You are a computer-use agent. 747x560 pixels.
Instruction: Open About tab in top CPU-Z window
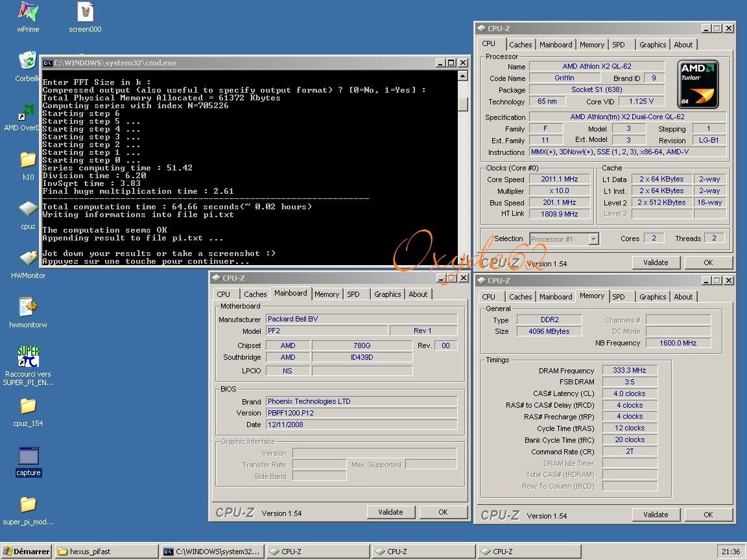click(x=683, y=45)
